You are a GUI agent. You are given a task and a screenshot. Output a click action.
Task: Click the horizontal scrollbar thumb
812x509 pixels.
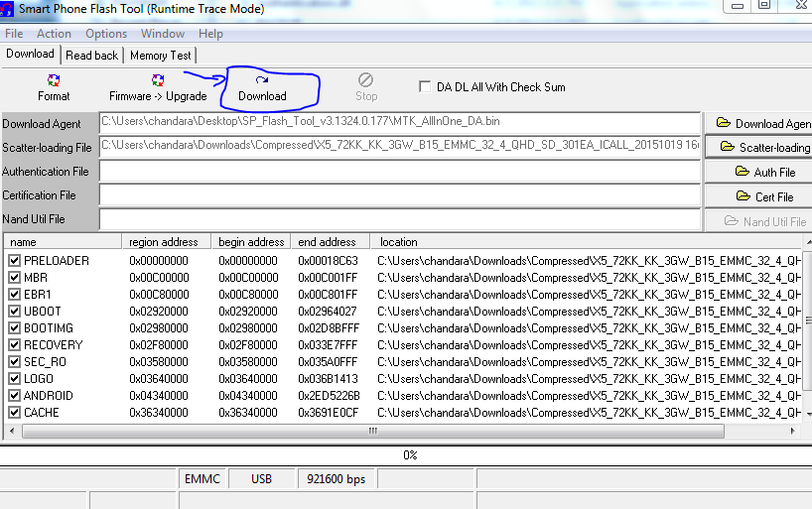click(x=373, y=431)
